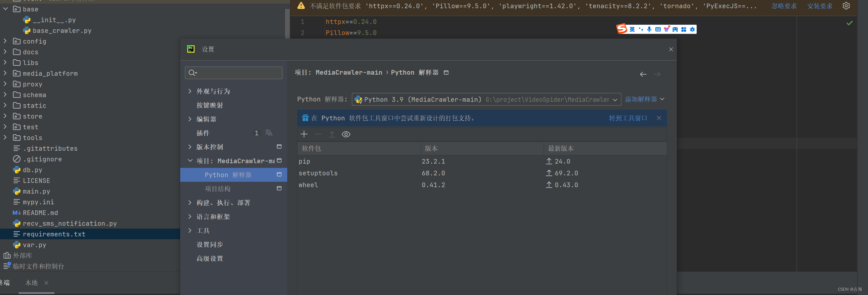Screen dimensions: 868x295
Task: Click the 最新版本 column header
Action: [605, 148]
